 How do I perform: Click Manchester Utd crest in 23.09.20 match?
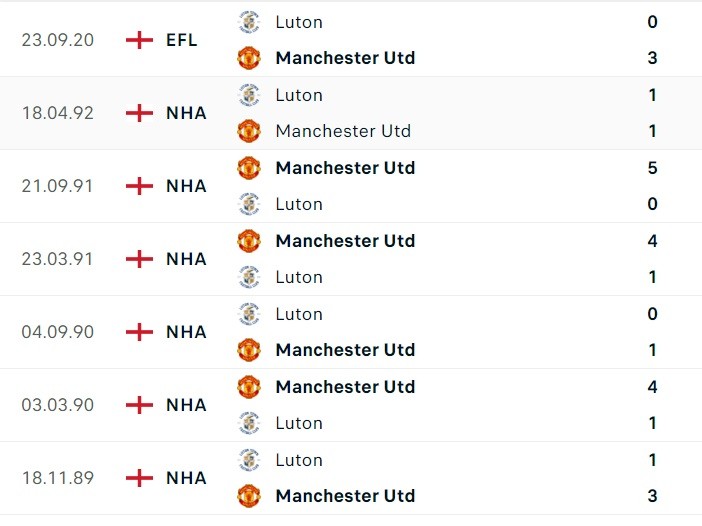pyautogui.click(x=249, y=58)
